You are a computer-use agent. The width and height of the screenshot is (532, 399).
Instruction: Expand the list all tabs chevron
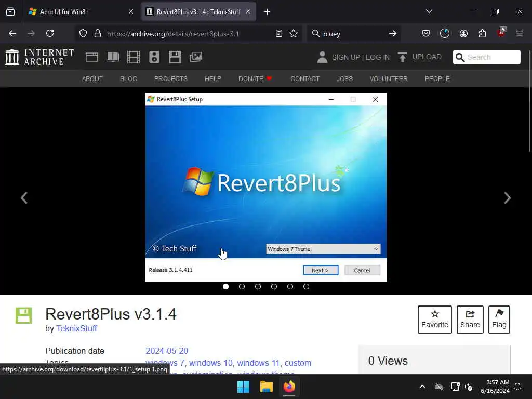click(x=429, y=12)
